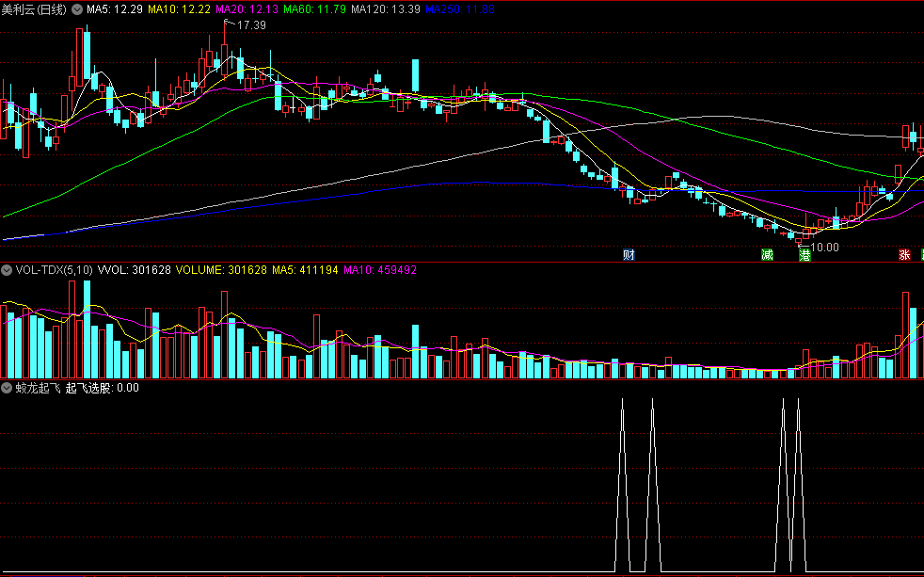
Task: Click the 10.00 low price label
Action: [824, 247]
